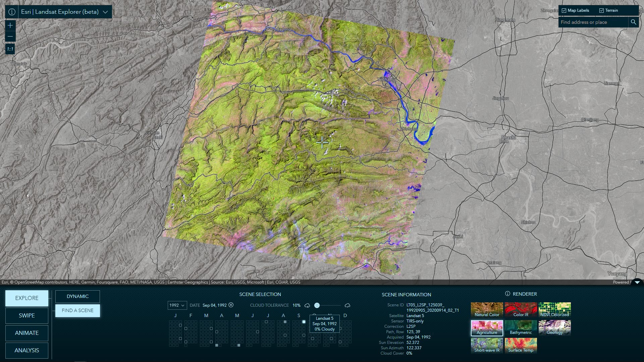Zoom in on the map
Screen dimensions: 644x362
pyautogui.click(x=10, y=25)
